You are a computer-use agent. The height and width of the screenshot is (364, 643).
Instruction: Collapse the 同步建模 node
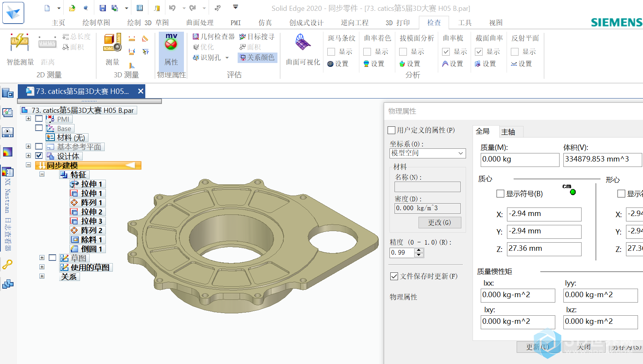[28, 165]
